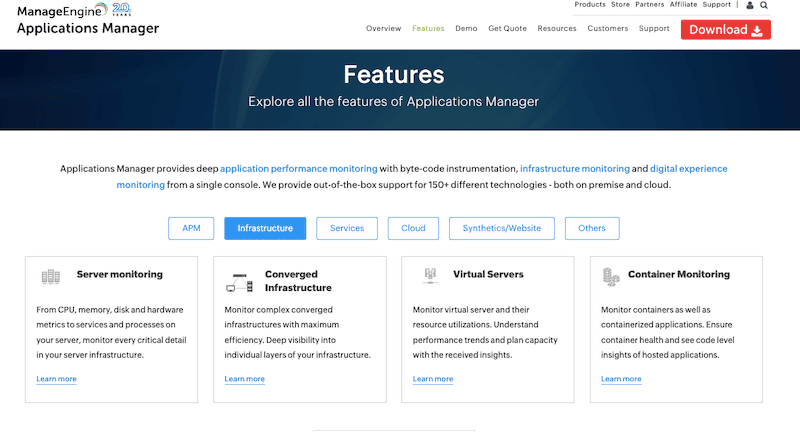The height and width of the screenshot is (432, 800).
Task: Switch to the Others tab
Action: click(x=592, y=228)
